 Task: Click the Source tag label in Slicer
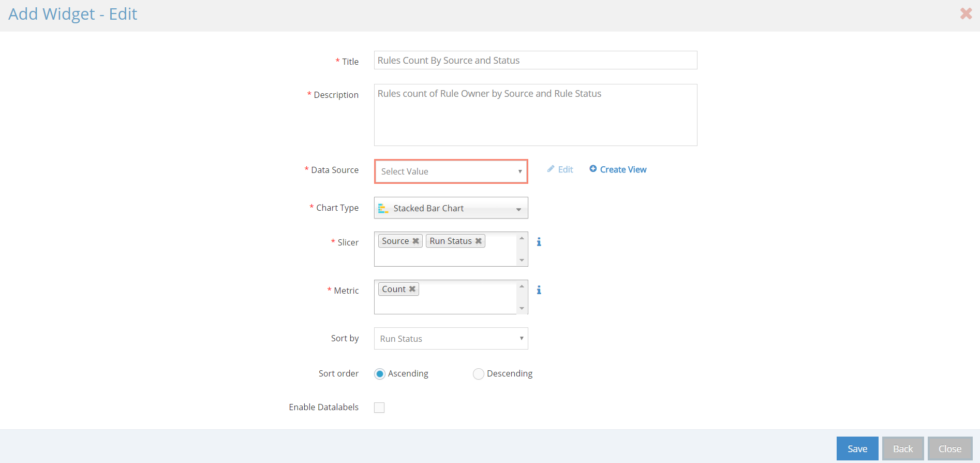coord(395,241)
